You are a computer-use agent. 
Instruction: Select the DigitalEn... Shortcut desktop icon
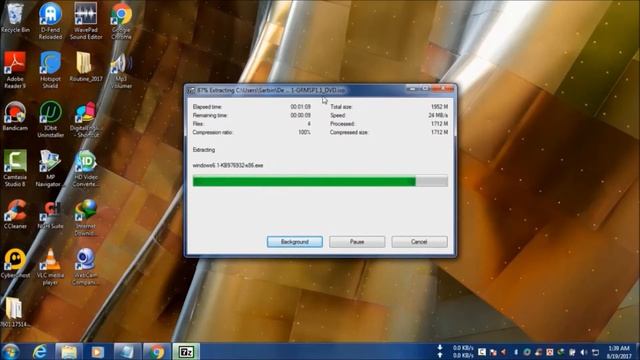[x=86, y=119]
